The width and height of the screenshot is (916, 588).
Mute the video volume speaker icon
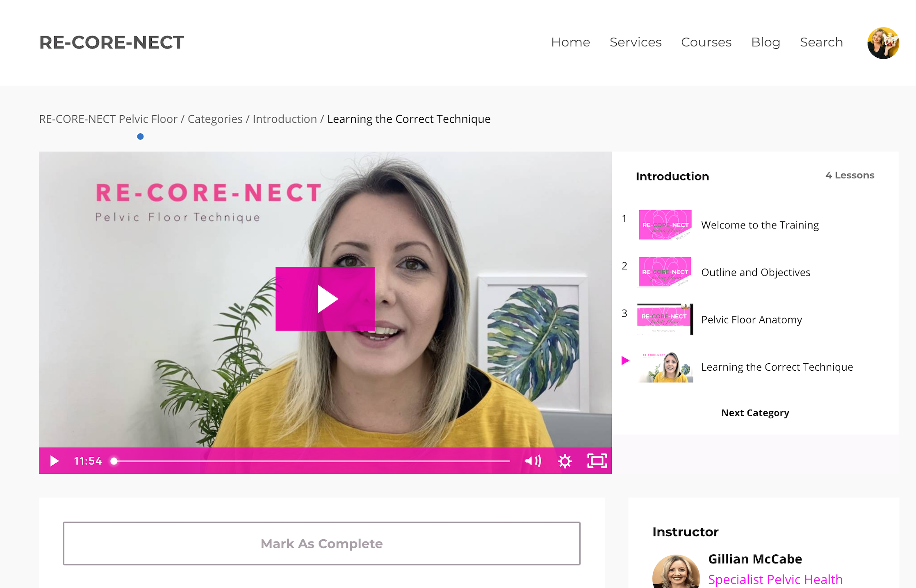click(533, 461)
